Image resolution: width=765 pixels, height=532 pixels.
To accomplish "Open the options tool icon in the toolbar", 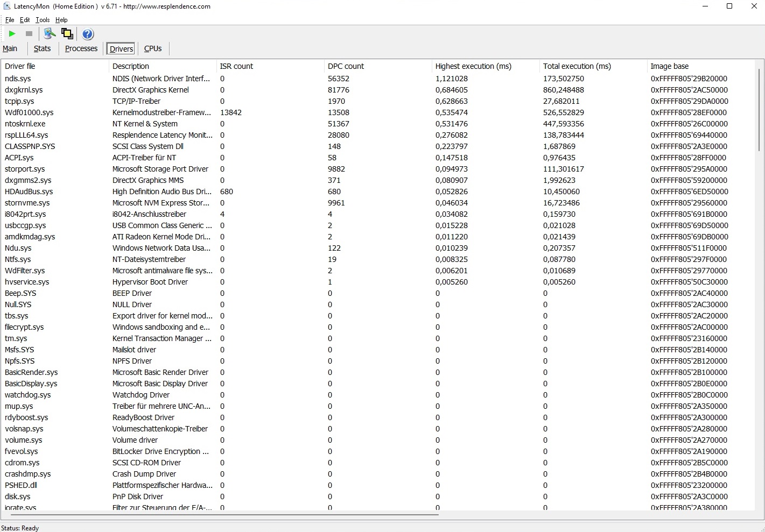I will point(50,34).
